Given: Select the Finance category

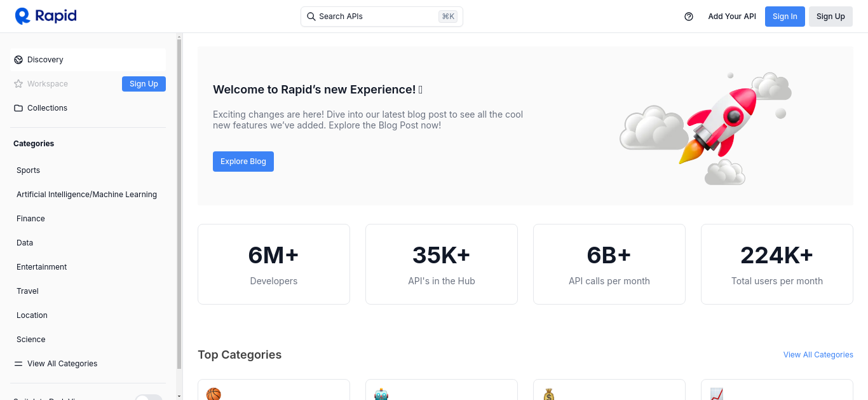Looking at the screenshot, I should coord(31,219).
